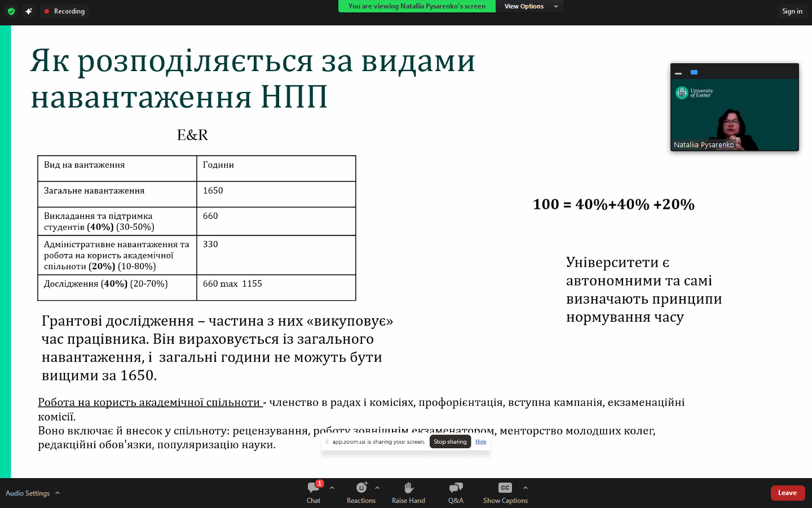Open the Reactions smiley icon

tap(361, 488)
